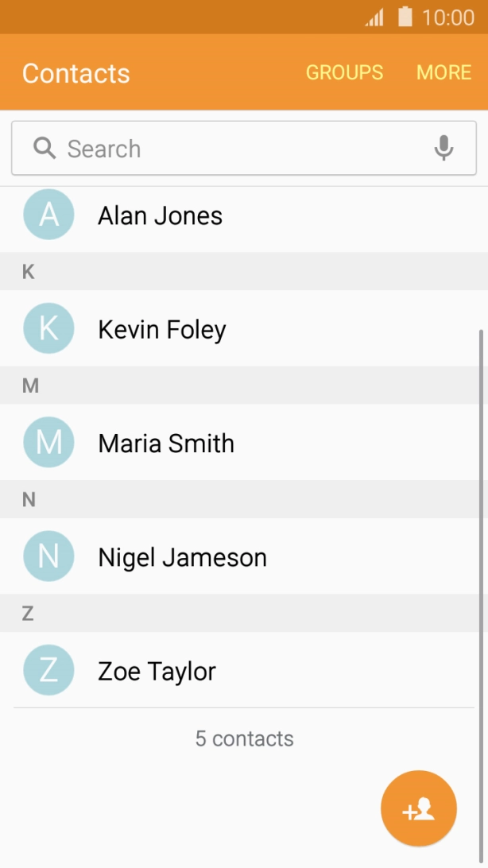This screenshot has width=488, height=868.
Task: Tap Nigel Jameson's avatar initial
Action: tap(48, 556)
